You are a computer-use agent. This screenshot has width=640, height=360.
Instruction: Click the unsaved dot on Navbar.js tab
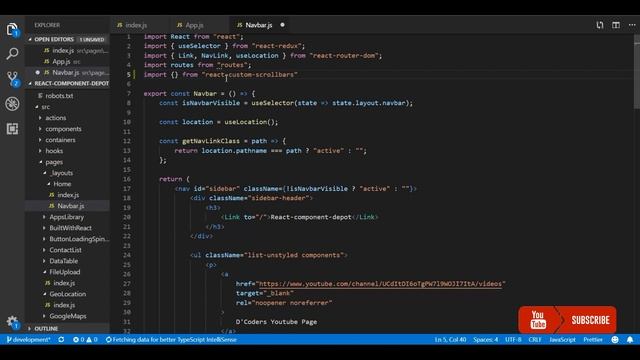click(x=282, y=25)
